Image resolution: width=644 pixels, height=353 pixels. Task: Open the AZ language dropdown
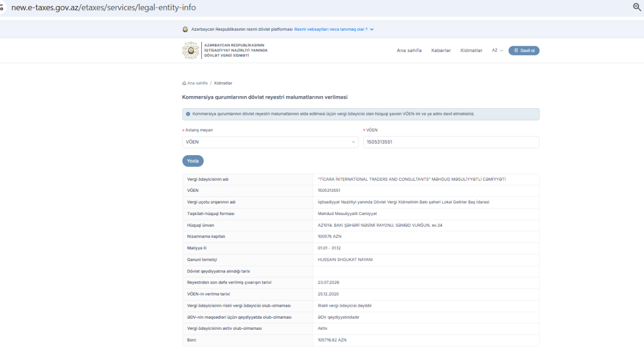(497, 50)
